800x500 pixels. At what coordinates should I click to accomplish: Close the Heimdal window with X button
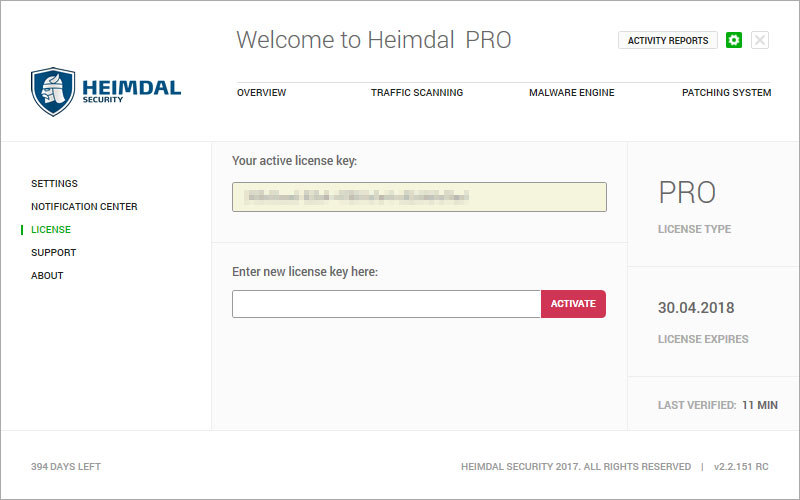(x=760, y=40)
